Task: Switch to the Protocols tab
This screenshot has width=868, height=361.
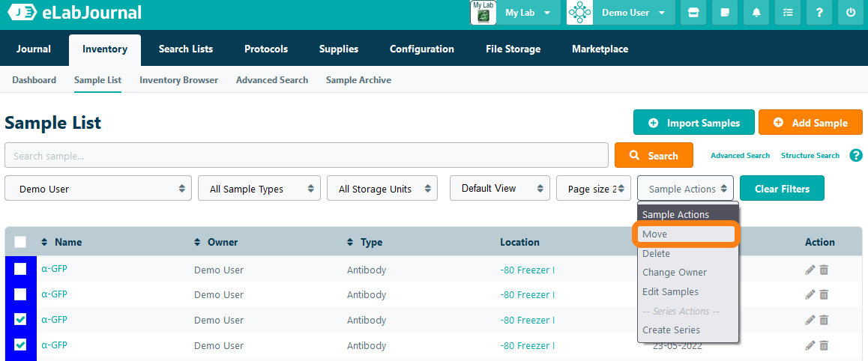Action: (266, 49)
